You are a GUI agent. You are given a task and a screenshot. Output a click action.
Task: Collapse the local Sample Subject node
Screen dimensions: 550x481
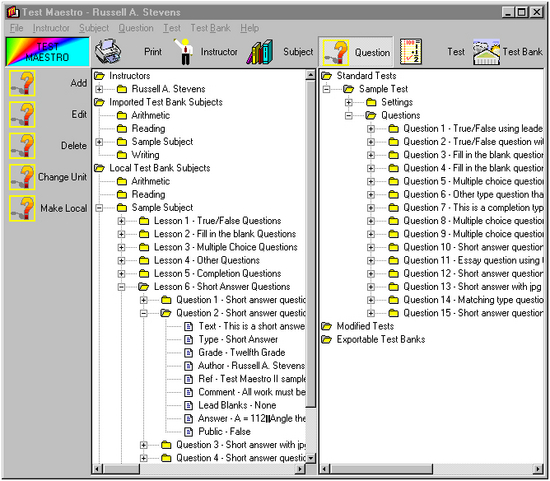pos(99,208)
